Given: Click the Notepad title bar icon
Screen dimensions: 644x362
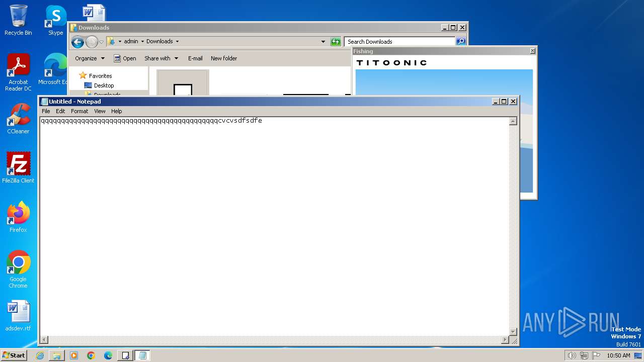Looking at the screenshot, I should 44,102.
